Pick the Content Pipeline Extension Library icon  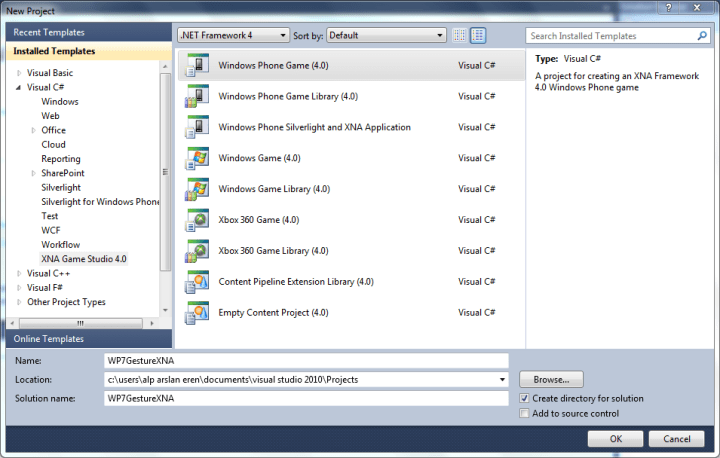click(197, 283)
